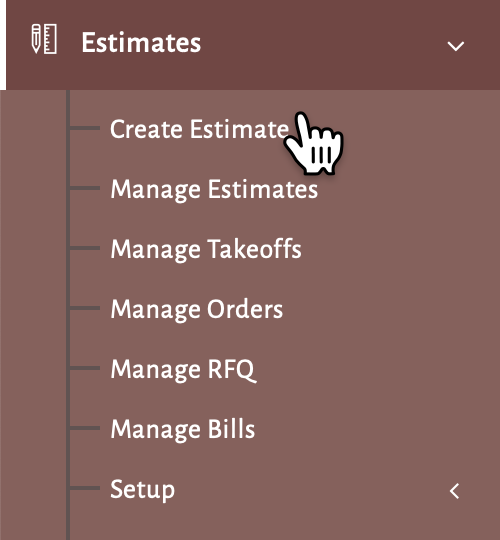Select Manage Orders in the sidebar
The image size is (500, 540).
point(197,309)
